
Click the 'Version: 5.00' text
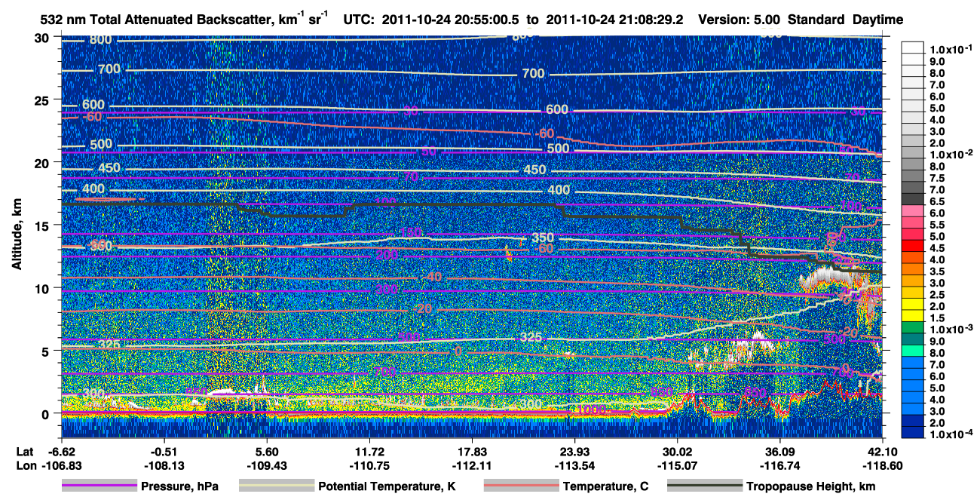740,20
